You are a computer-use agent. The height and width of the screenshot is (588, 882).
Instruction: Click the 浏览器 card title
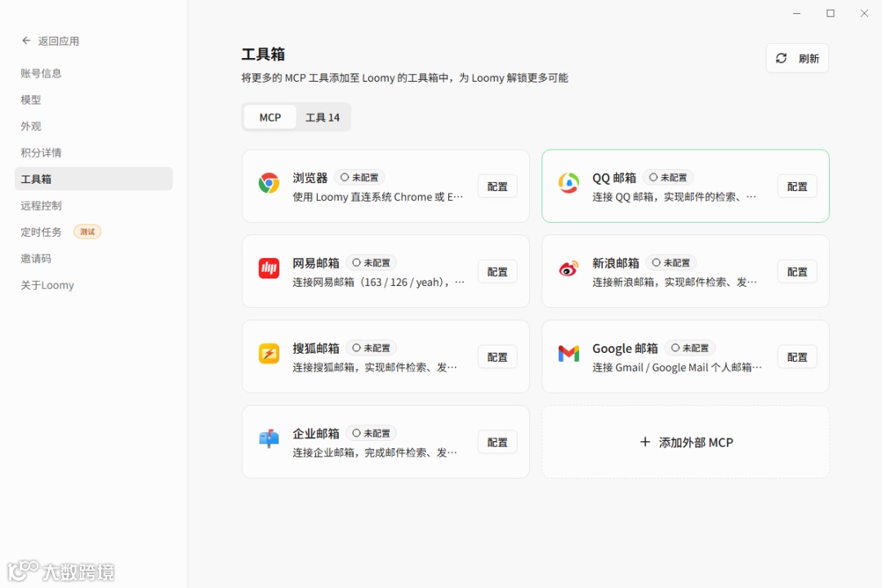(310, 178)
